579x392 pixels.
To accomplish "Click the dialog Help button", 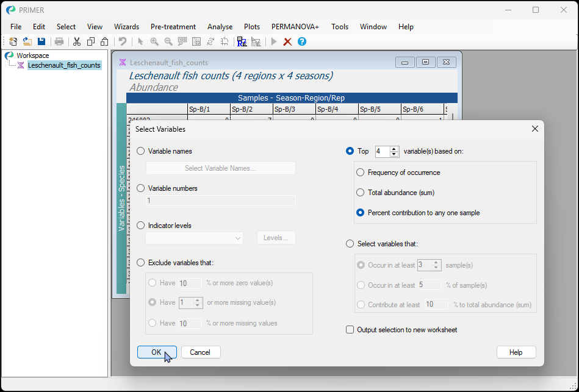I will coord(516,352).
